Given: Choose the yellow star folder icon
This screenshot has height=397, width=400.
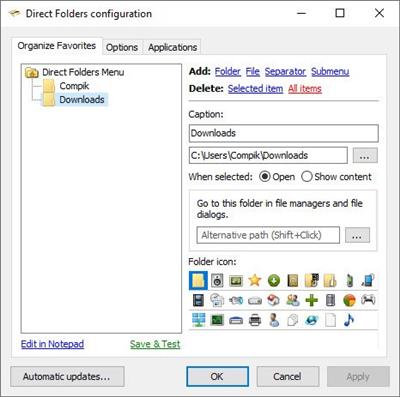Looking at the screenshot, I should click(x=254, y=280).
